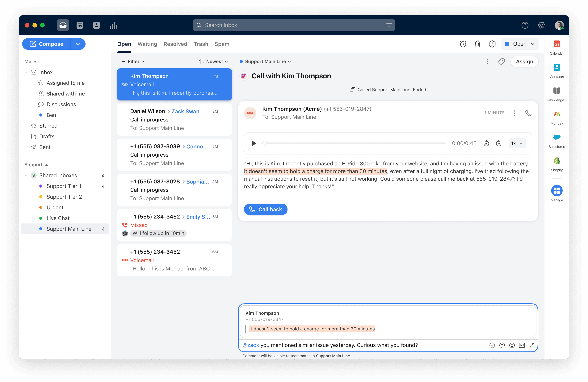Open the user profile avatar
Screen dimensions: 588x382
(x=559, y=25)
